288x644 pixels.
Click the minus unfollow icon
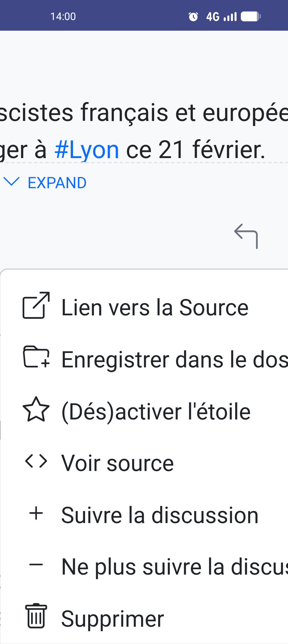click(x=36, y=564)
